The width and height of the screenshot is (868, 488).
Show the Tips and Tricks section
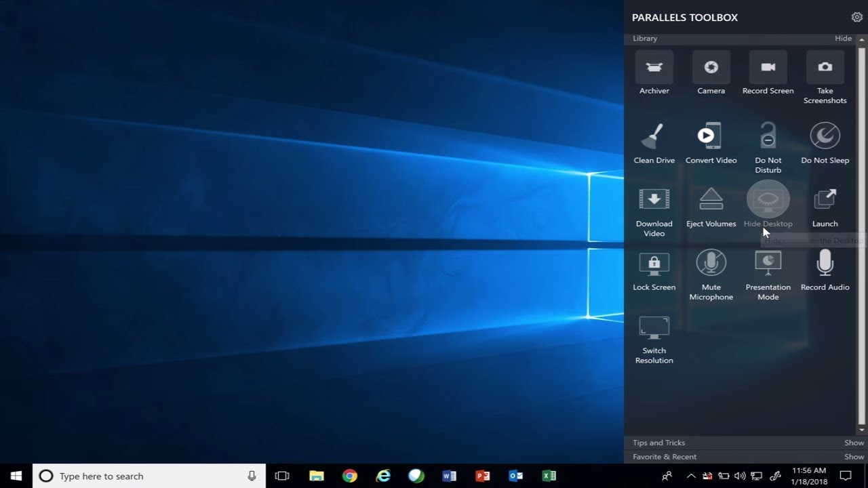[x=854, y=442]
